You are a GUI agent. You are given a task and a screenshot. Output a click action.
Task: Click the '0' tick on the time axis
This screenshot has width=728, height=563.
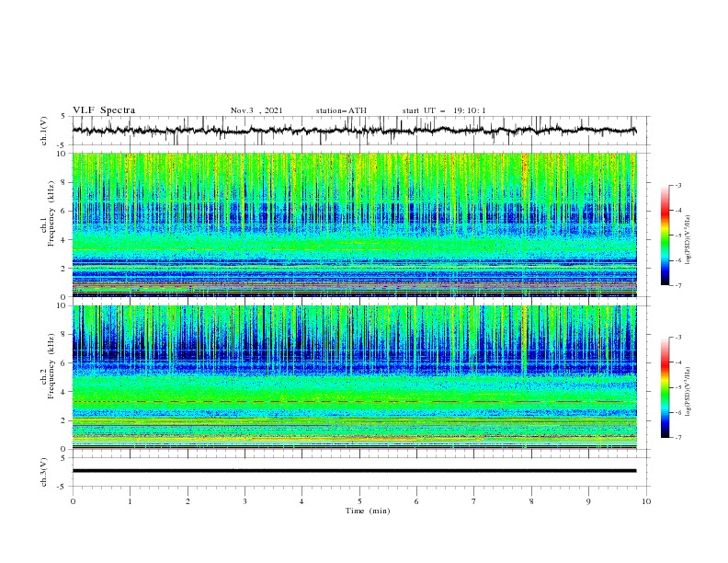(x=73, y=501)
